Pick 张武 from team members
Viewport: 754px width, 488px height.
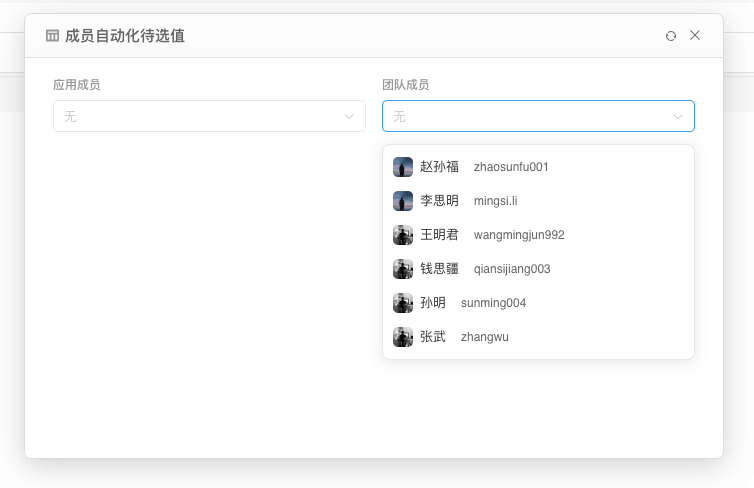pos(538,337)
